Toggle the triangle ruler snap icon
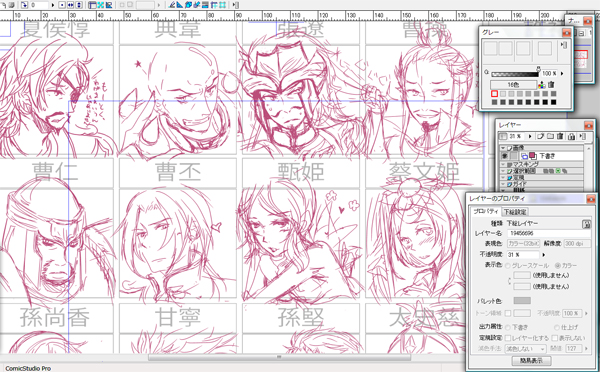The image size is (600, 372). 180,5
